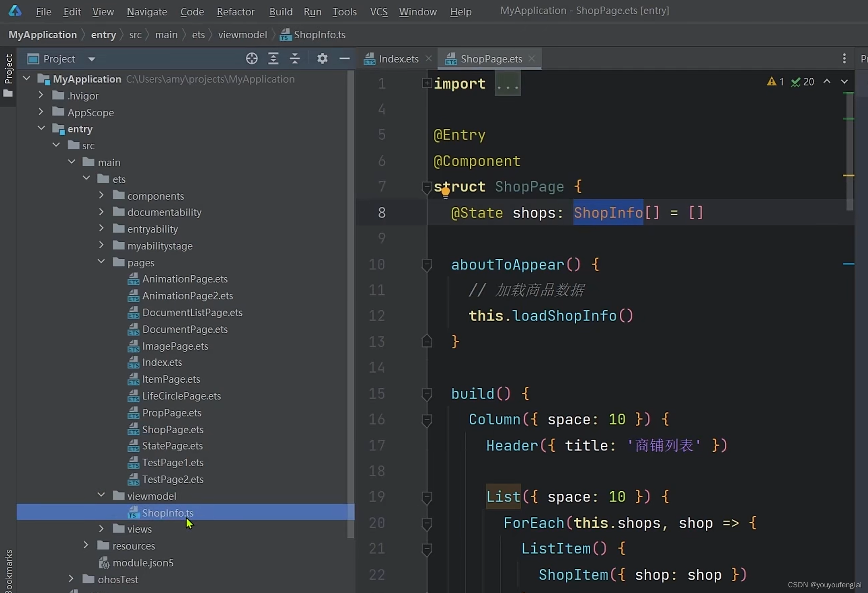Click Collapse All in Project panel
868x593 pixels.
coord(295,59)
